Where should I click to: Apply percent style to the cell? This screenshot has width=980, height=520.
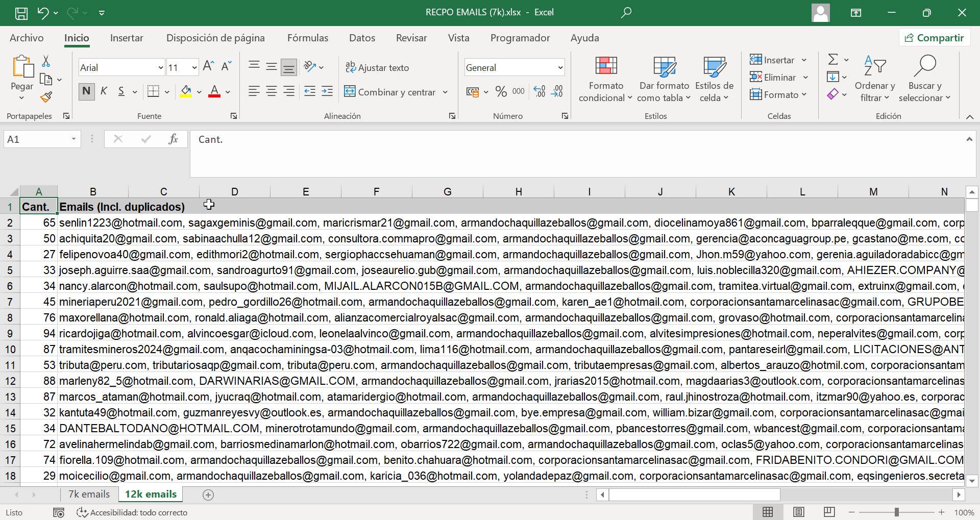[x=500, y=91]
